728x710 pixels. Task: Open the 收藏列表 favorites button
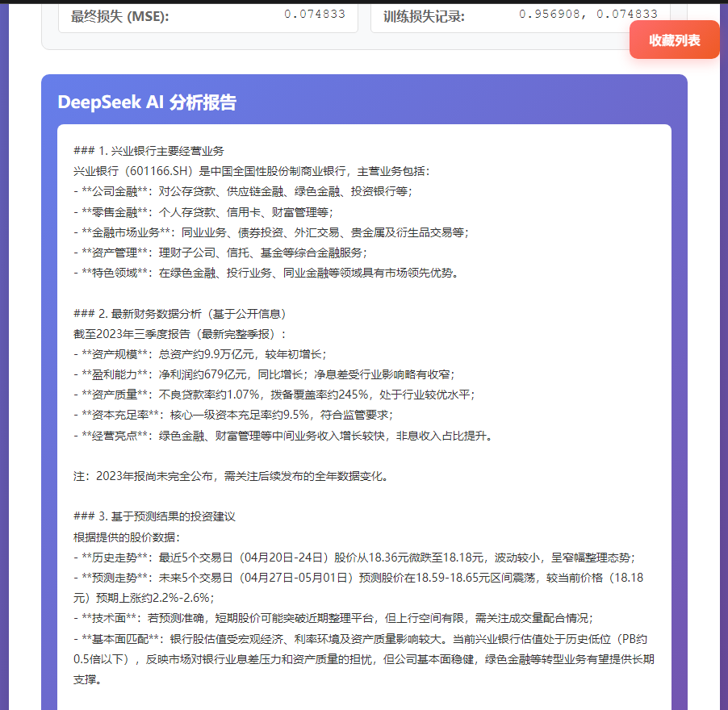[x=674, y=40]
